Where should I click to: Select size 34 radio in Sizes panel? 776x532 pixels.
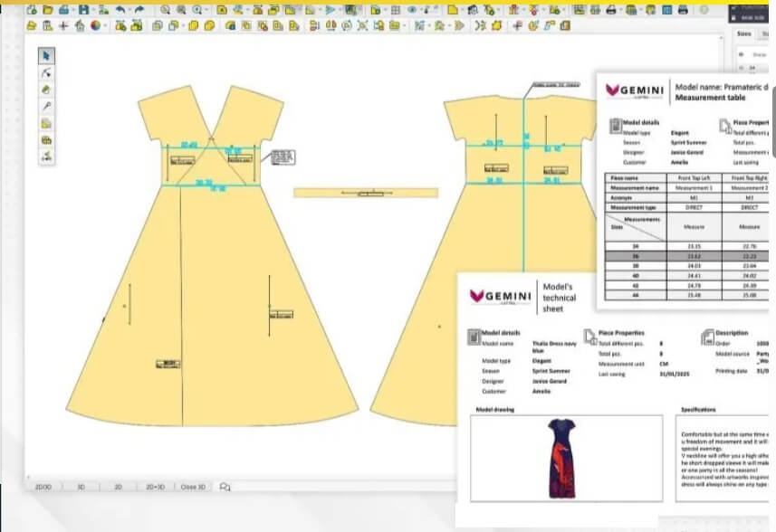pyautogui.click(x=742, y=68)
